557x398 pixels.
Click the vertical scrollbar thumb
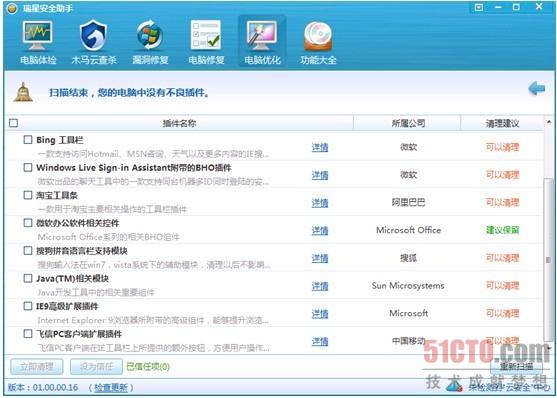549,259
